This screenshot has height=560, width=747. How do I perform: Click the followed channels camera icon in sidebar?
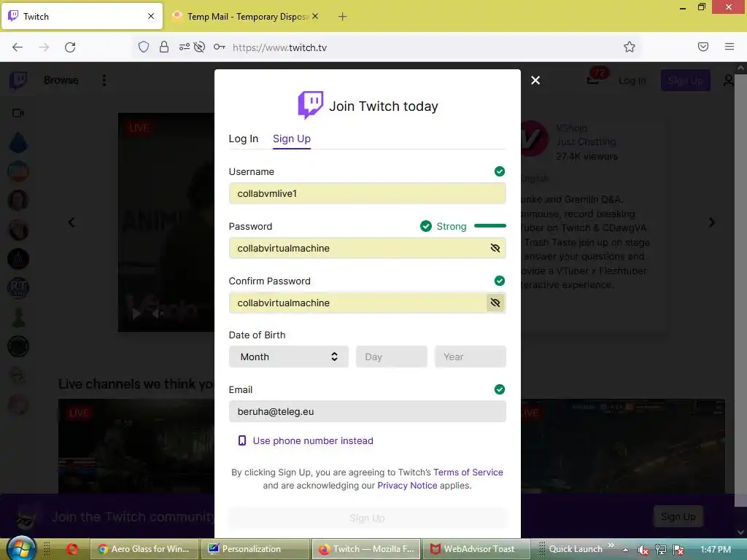(18, 113)
